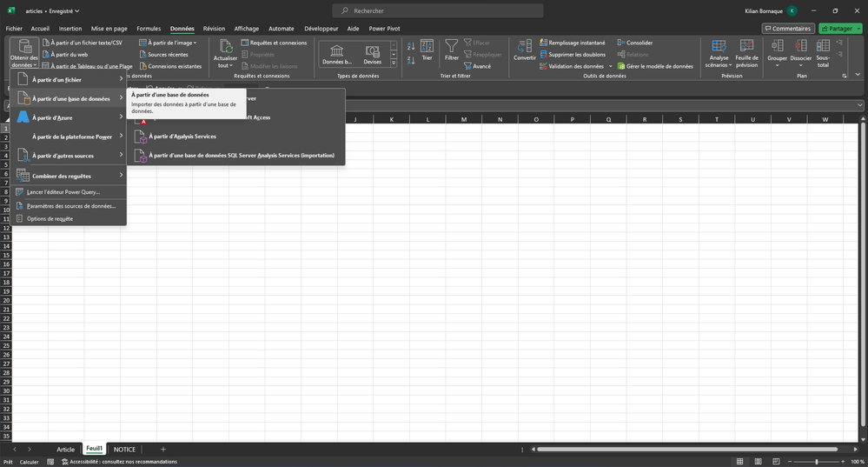Open Validation des données

[x=572, y=66]
